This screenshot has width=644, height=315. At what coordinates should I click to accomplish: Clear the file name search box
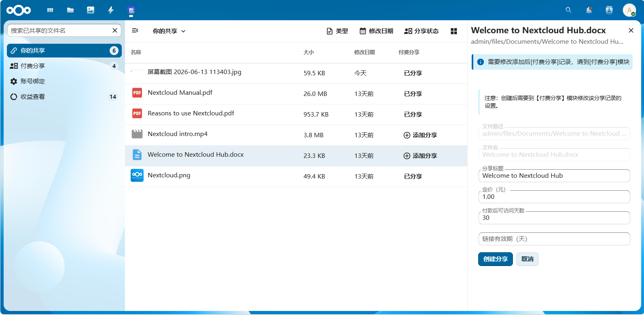click(x=115, y=30)
